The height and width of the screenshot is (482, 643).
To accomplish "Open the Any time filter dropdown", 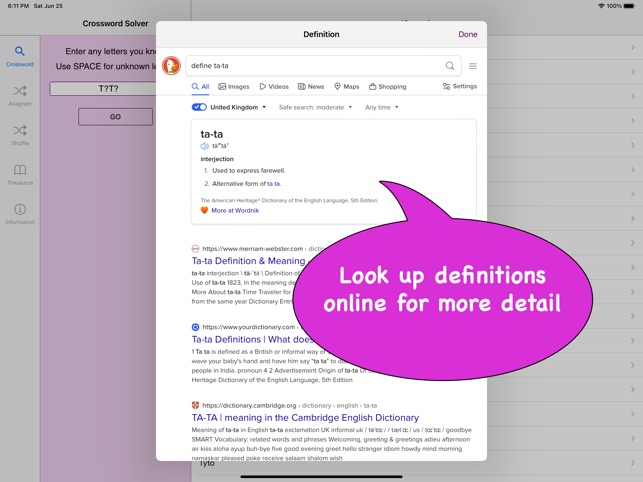I will 381,107.
